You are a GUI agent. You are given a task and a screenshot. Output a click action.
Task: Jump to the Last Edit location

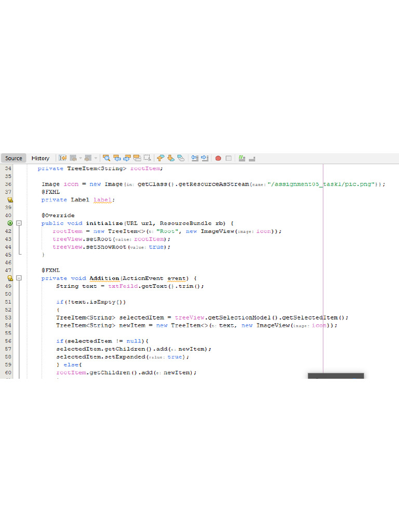(62, 158)
